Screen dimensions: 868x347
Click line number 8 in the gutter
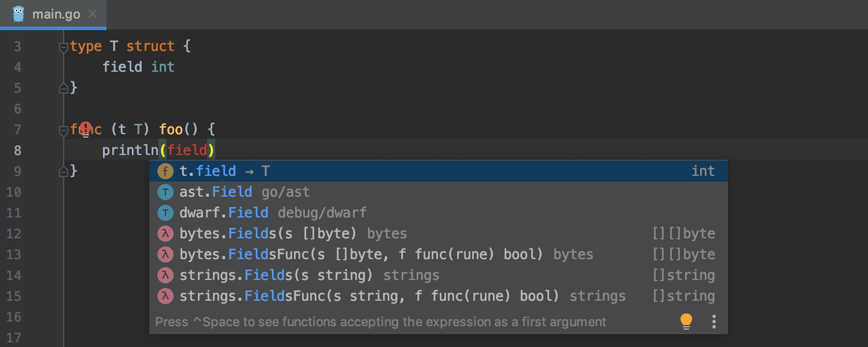click(17, 151)
